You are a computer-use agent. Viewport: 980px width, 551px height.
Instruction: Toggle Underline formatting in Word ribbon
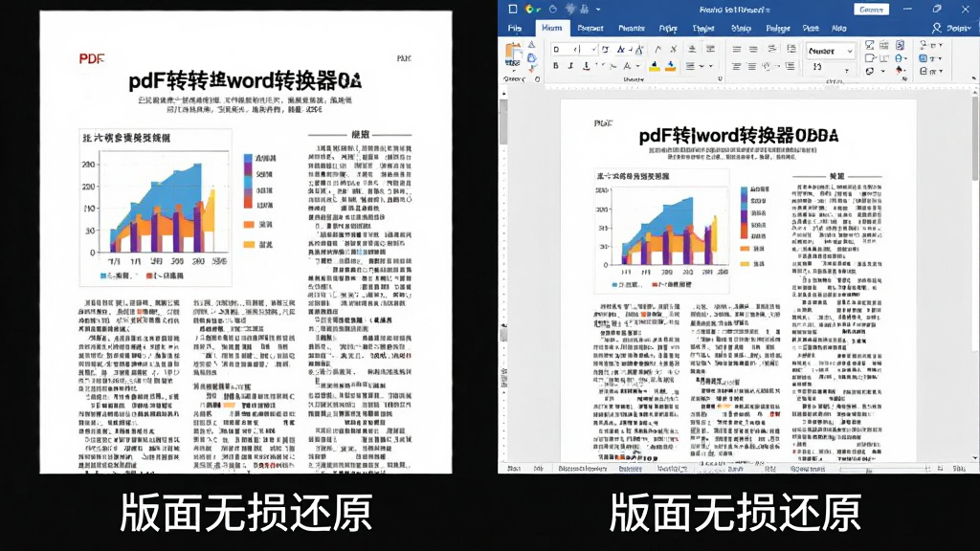586,66
